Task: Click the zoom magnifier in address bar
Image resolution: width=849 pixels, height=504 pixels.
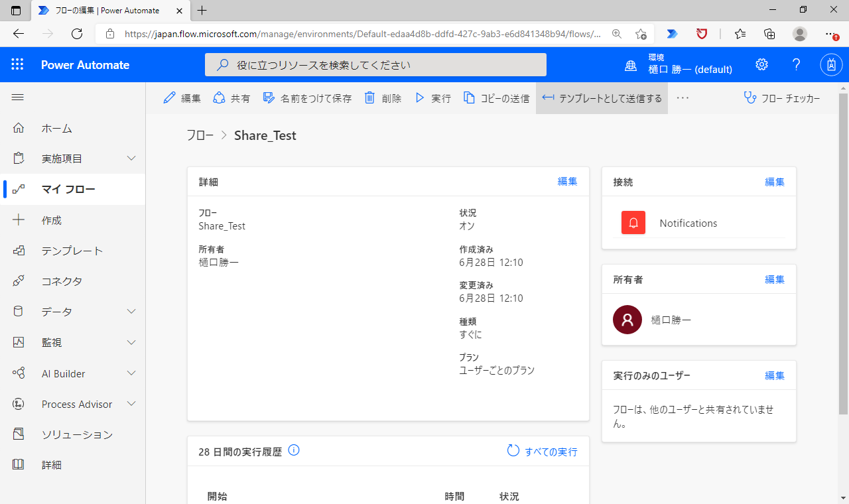Action: coord(617,34)
